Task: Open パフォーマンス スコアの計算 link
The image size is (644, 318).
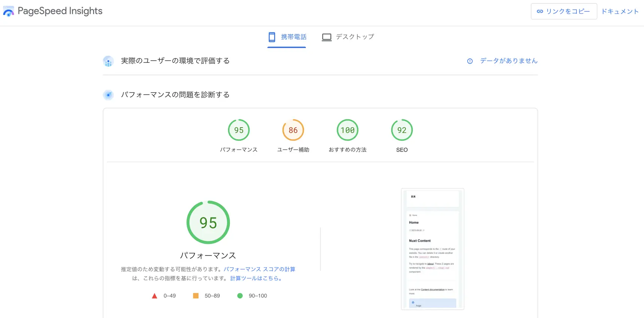Action: pyautogui.click(x=259, y=269)
